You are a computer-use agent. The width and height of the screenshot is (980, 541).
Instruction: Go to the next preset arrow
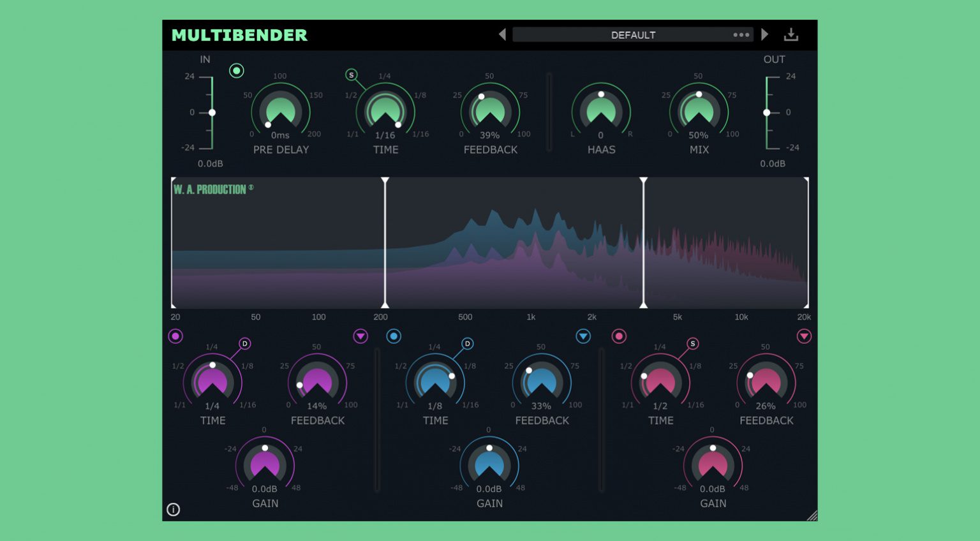pos(765,34)
